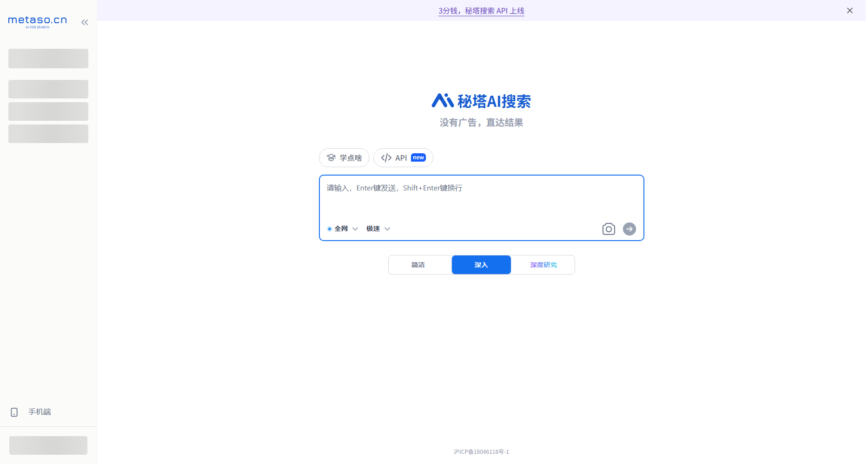Image resolution: width=868 pixels, height=464 pixels.
Task: Select the 深度研究 mode tab
Action: tap(543, 265)
